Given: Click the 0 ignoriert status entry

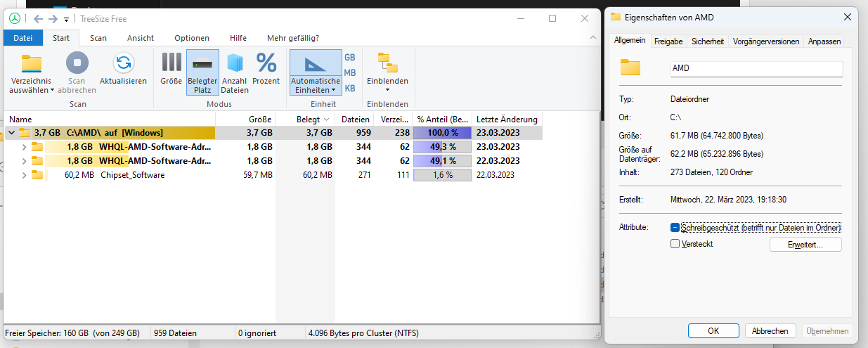Looking at the screenshot, I should pyautogui.click(x=257, y=333).
